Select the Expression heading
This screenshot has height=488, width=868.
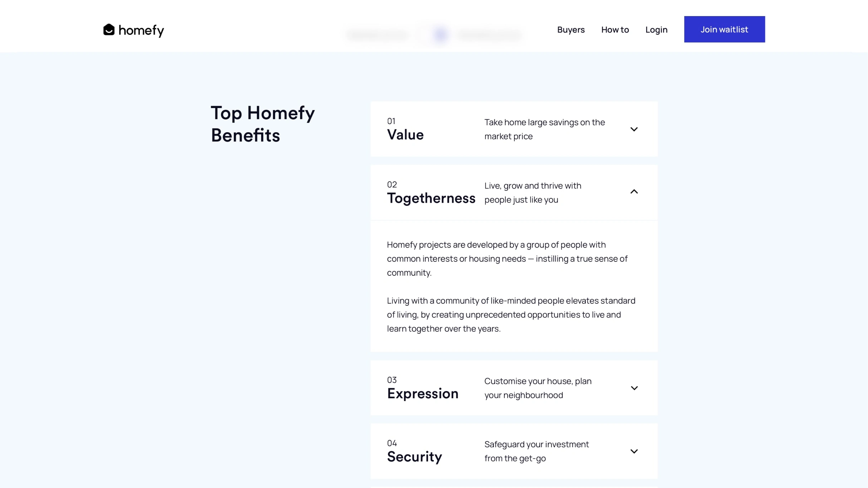(x=422, y=393)
